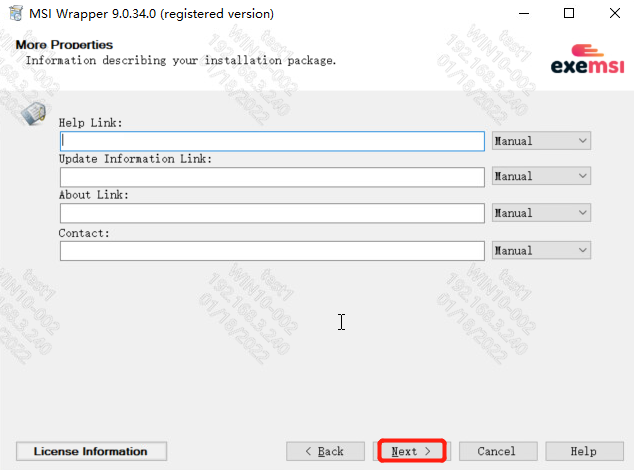Expand the Manual dropdown for Contact

[x=541, y=250]
